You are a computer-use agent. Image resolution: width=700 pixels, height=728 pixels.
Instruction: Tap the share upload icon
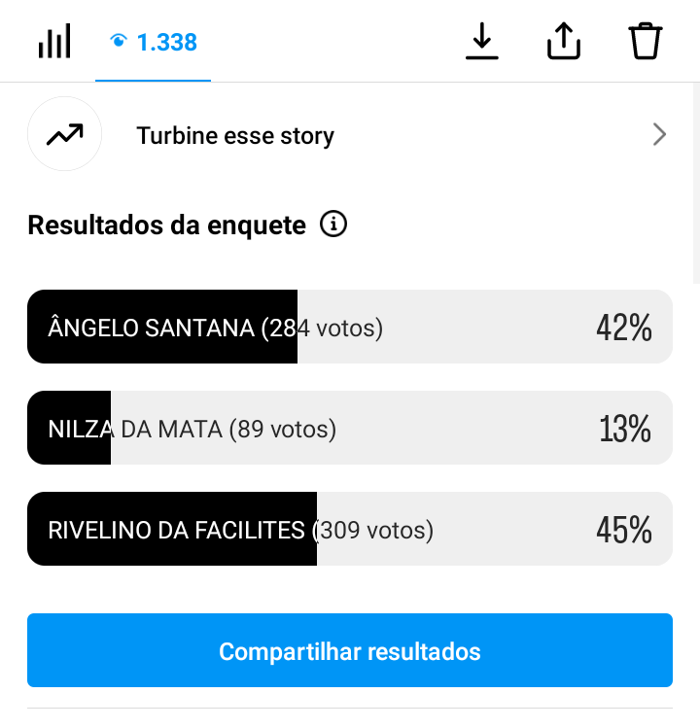pos(564,42)
